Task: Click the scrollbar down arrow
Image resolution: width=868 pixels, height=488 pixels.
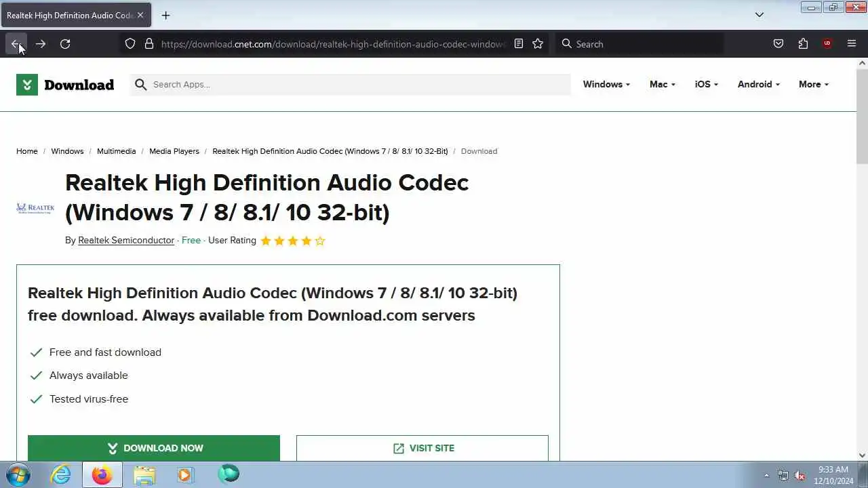Action: [862, 455]
